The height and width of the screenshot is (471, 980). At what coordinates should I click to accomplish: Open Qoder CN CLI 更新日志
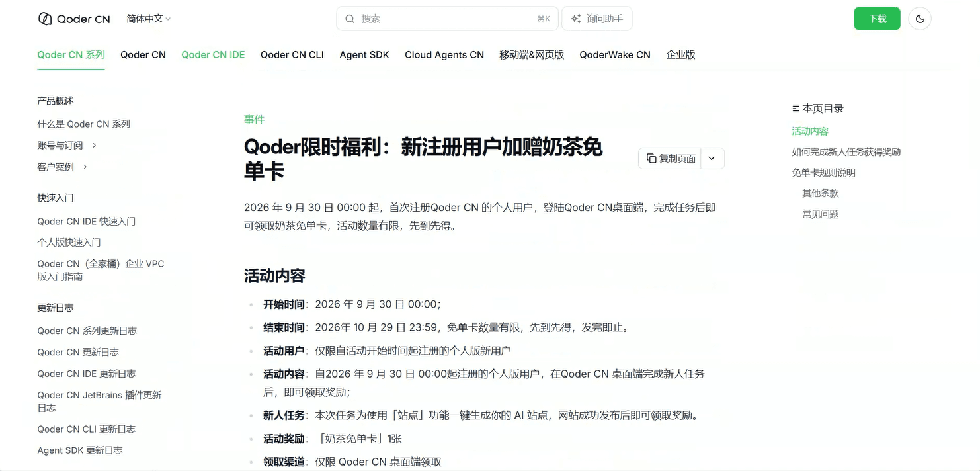point(86,429)
